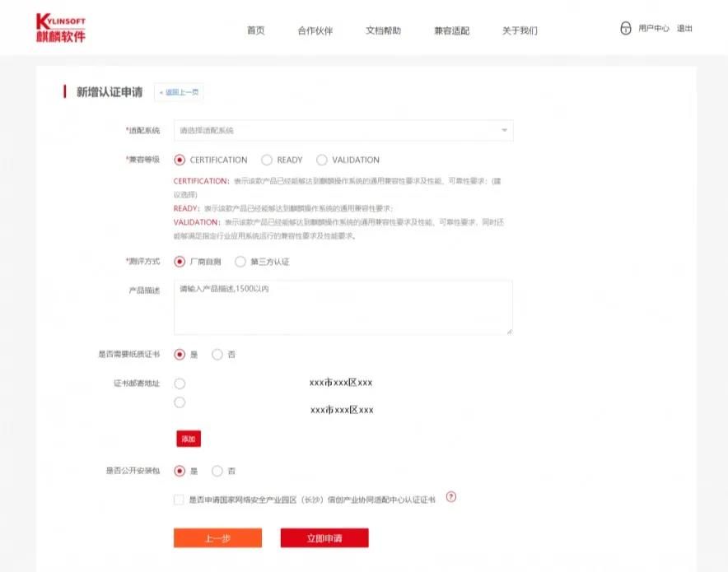
Task: Select the VALIDATION compatibility level
Action: tap(322, 160)
